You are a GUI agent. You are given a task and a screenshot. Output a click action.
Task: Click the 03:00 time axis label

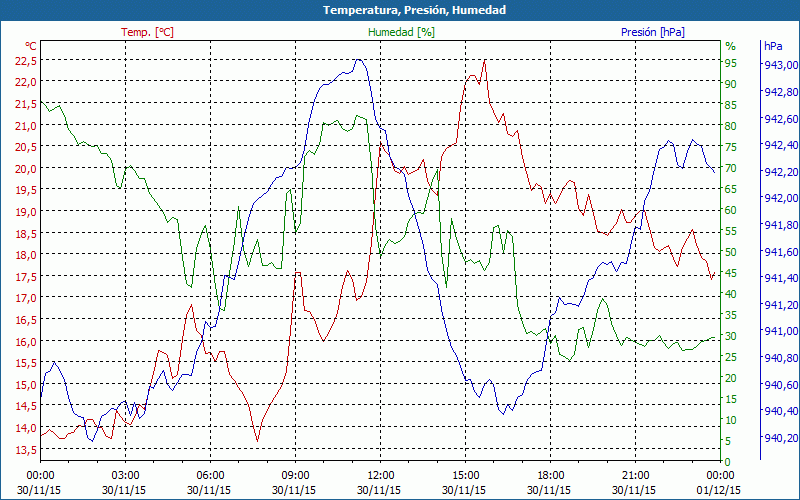(126, 476)
